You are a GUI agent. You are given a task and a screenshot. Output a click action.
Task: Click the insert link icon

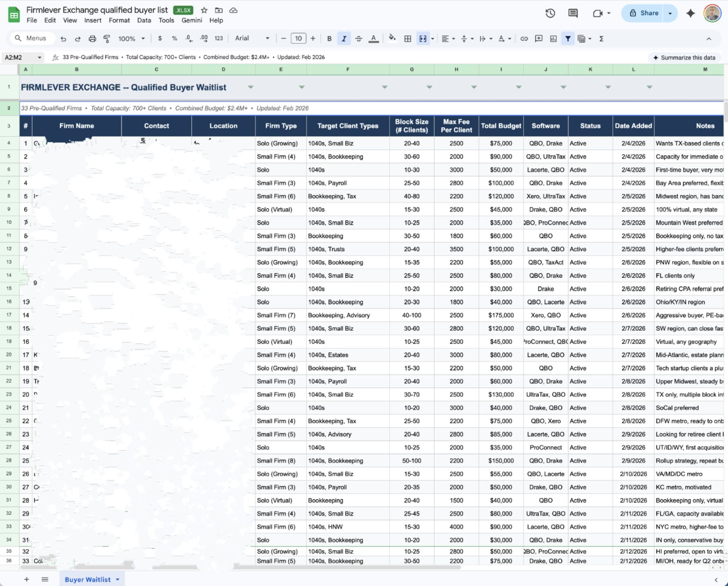[x=524, y=39]
